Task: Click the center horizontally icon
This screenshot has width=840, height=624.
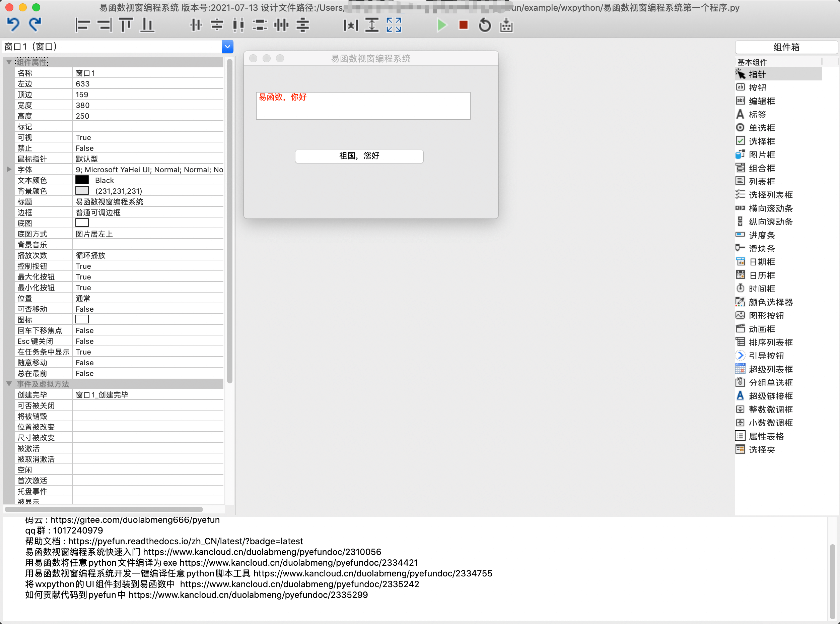Action: coord(196,25)
